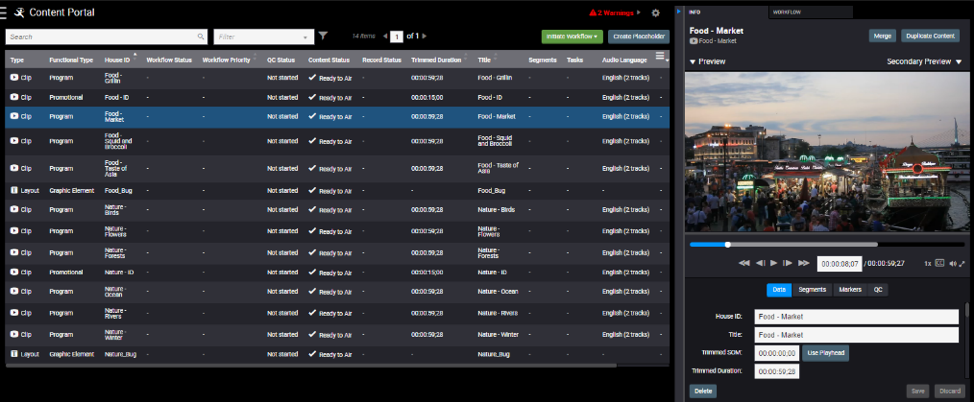
Task: Open the Initiate Workflow dropdown
Action: (572, 37)
